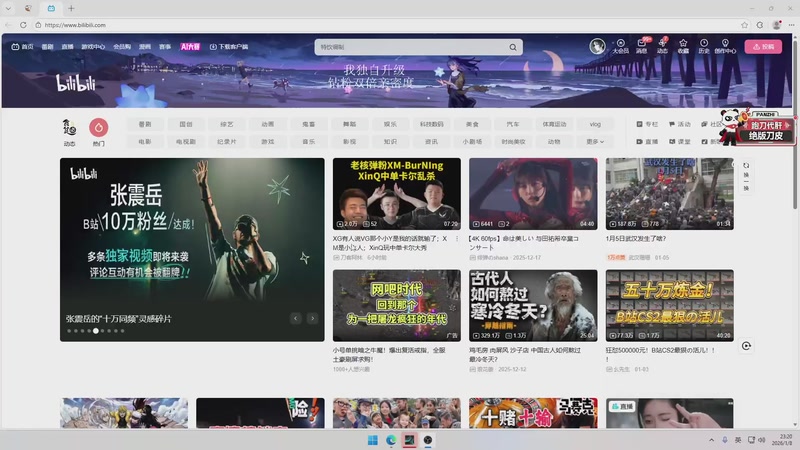Select the first carousel dot indicator
800x450 pixels.
[x=69, y=331]
